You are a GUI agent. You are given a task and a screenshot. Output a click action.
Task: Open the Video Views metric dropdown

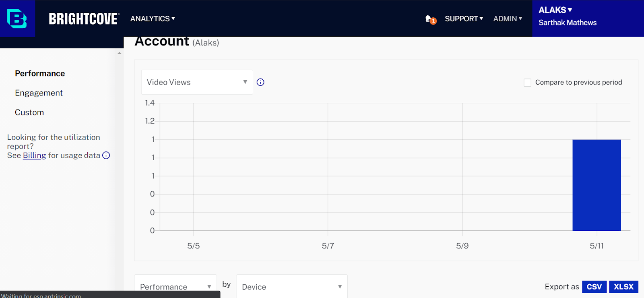click(197, 82)
